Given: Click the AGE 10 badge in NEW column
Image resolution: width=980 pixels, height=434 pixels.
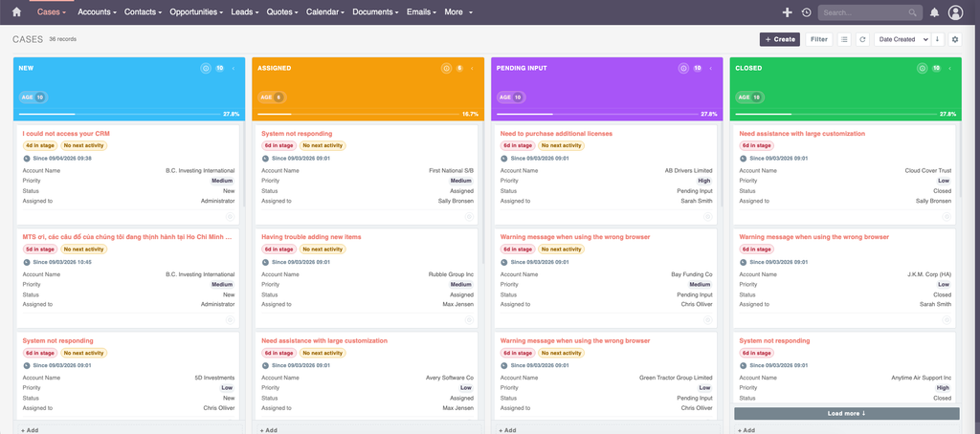Looking at the screenshot, I should point(33,98).
